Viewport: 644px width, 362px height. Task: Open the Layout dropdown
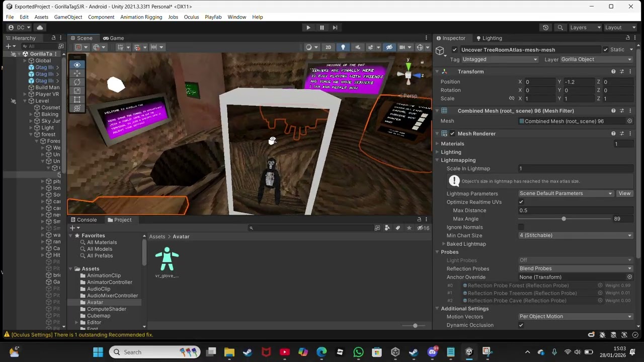tap(620, 27)
